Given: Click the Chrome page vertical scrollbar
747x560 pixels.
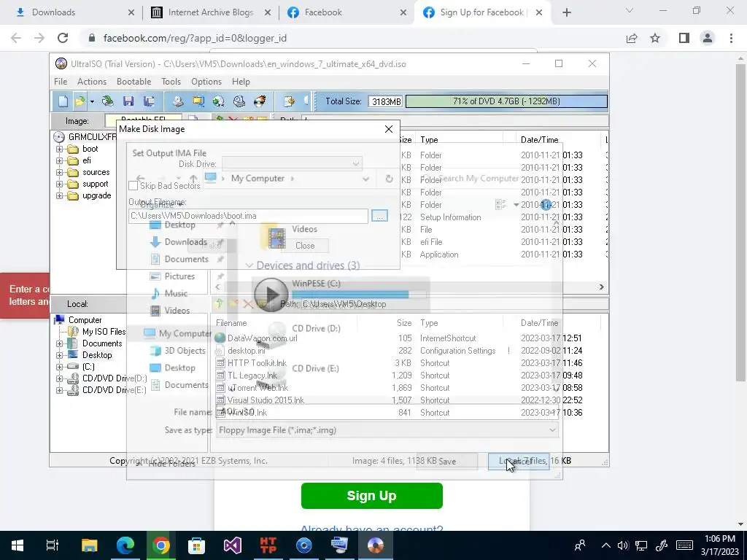Looking at the screenshot, I should pos(740,222).
